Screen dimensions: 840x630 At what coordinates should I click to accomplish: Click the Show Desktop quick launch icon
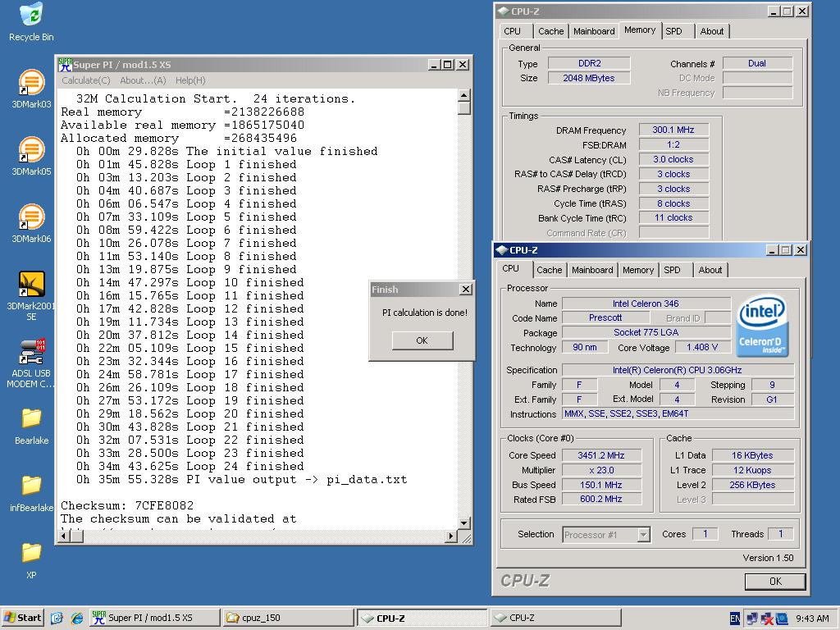(57, 619)
